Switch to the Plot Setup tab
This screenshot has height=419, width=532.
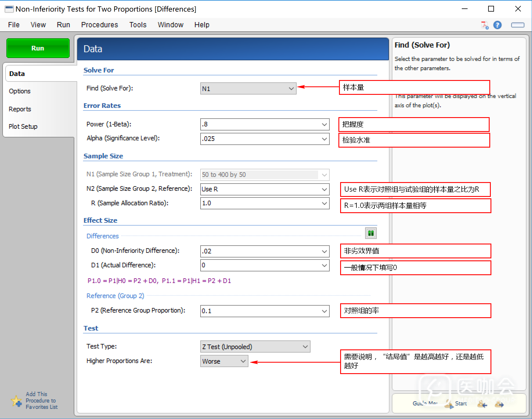[x=23, y=127]
